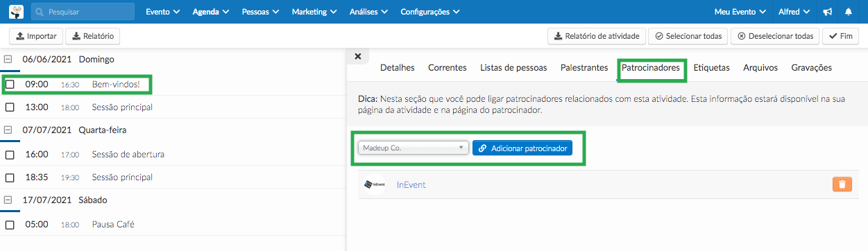Click the Fim button
The height and width of the screenshot is (251, 868).
click(x=840, y=36)
